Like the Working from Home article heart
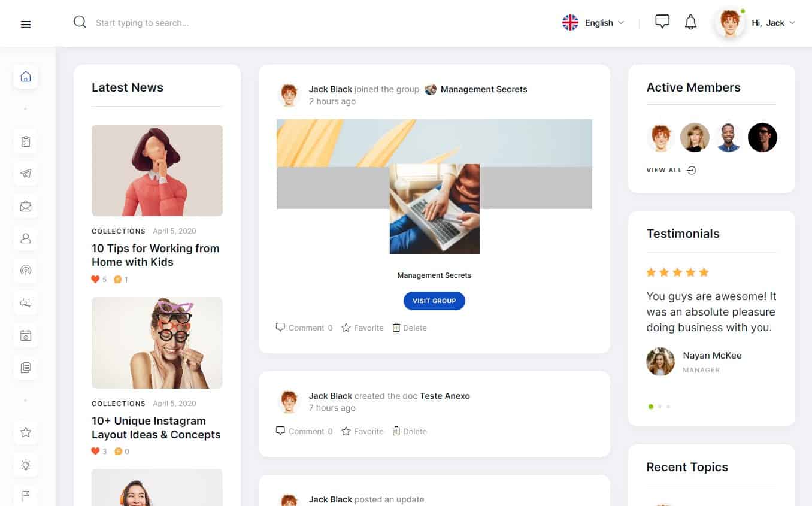 (x=95, y=279)
